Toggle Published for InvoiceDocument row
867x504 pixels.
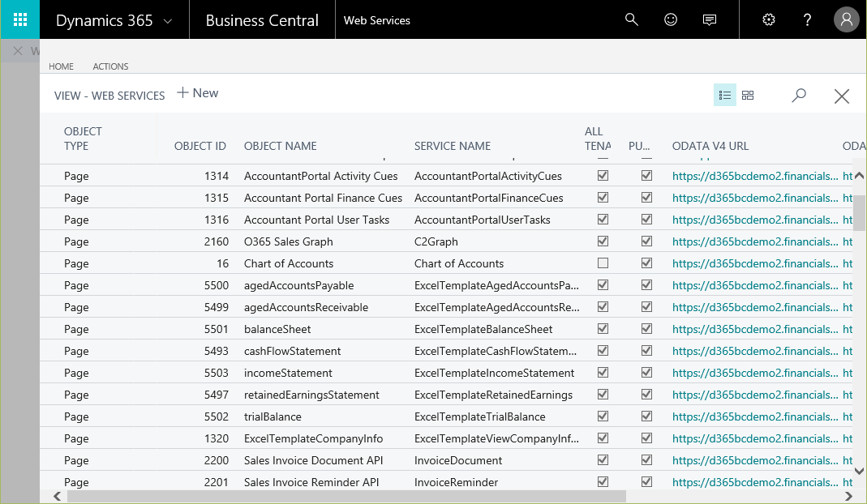point(646,459)
